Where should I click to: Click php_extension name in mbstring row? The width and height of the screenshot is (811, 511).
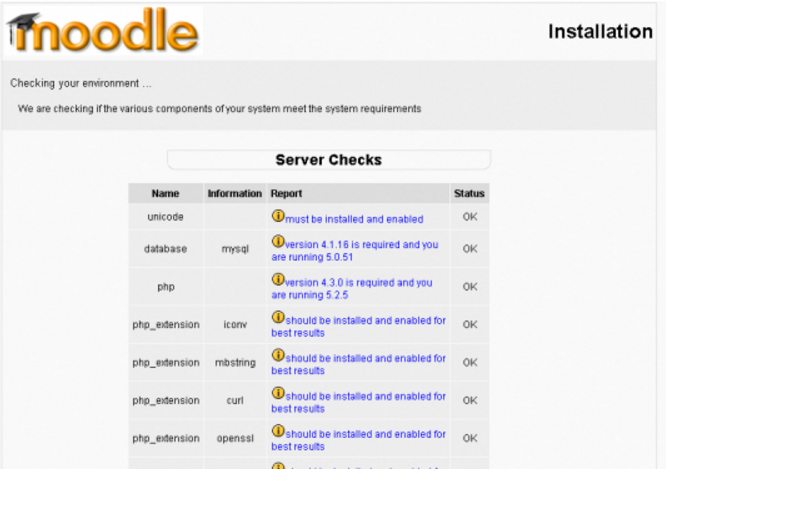pyautogui.click(x=166, y=363)
